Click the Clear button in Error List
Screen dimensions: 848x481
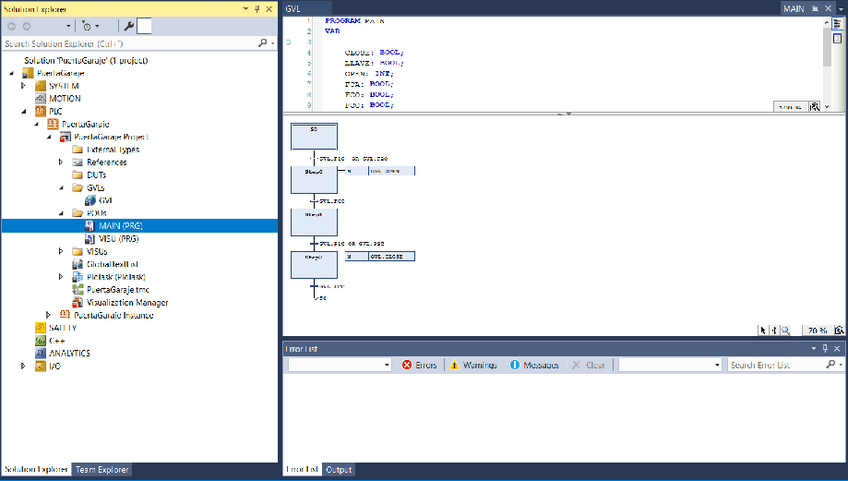588,366
